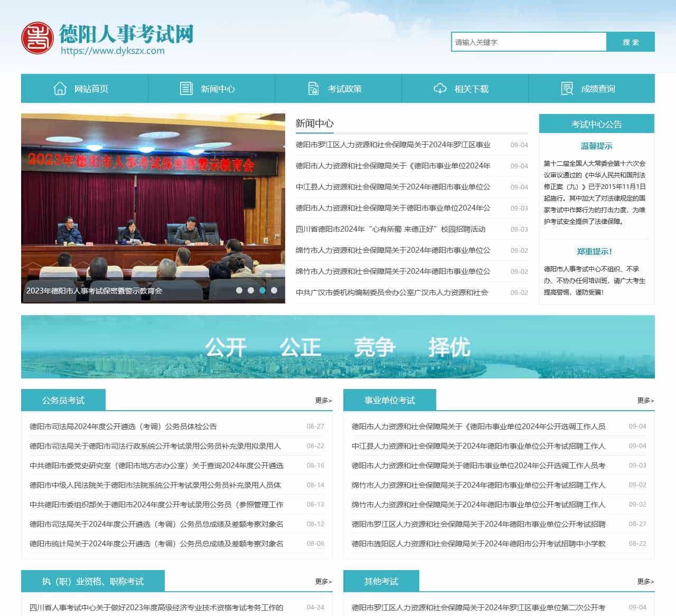The width and height of the screenshot is (676, 616).
Task: Click the cloud download icon for 相关下载
Action: tap(439, 89)
